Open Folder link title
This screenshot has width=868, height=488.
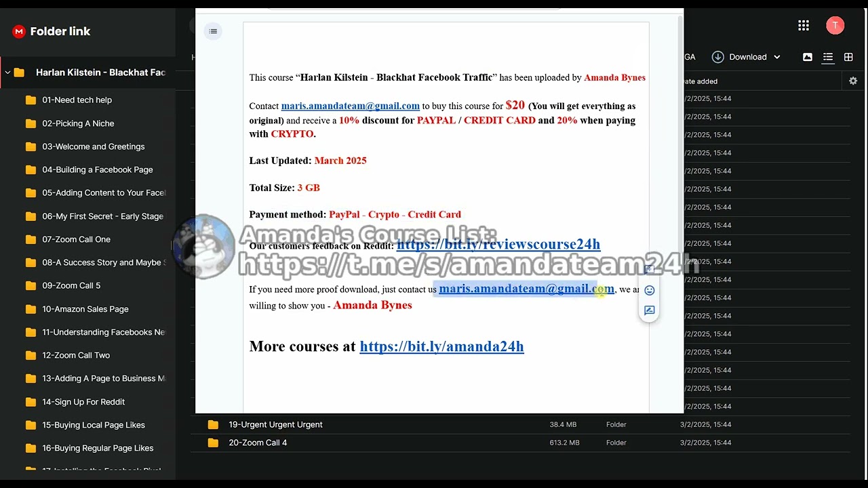[60, 31]
